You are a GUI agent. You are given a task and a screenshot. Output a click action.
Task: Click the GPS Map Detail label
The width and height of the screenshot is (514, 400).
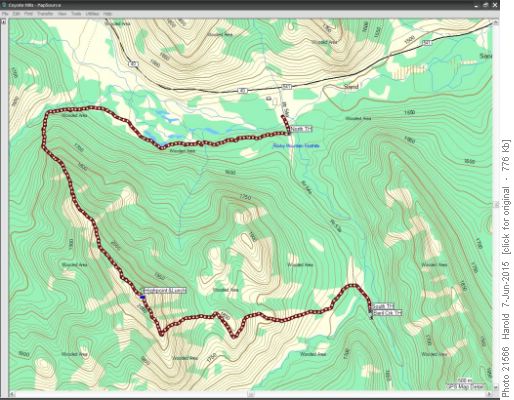pos(466,387)
